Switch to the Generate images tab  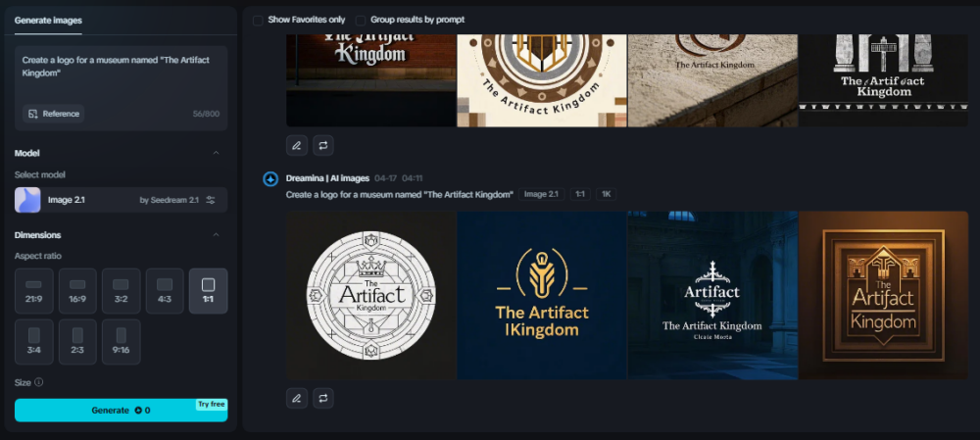tap(48, 20)
